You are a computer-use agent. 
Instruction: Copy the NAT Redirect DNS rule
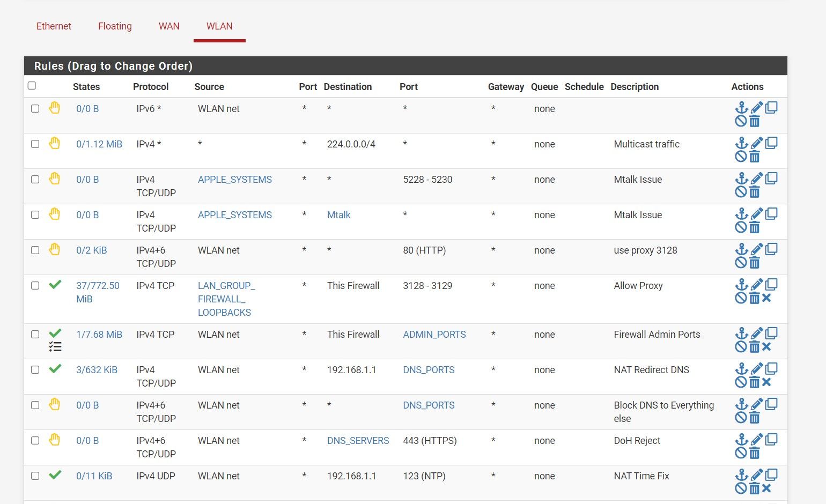coord(771,368)
